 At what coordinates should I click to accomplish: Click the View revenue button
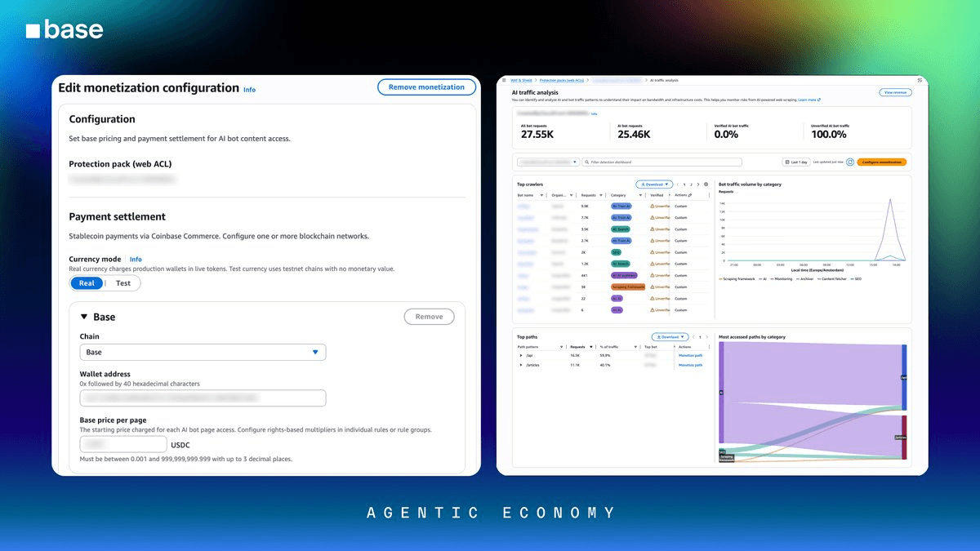896,92
